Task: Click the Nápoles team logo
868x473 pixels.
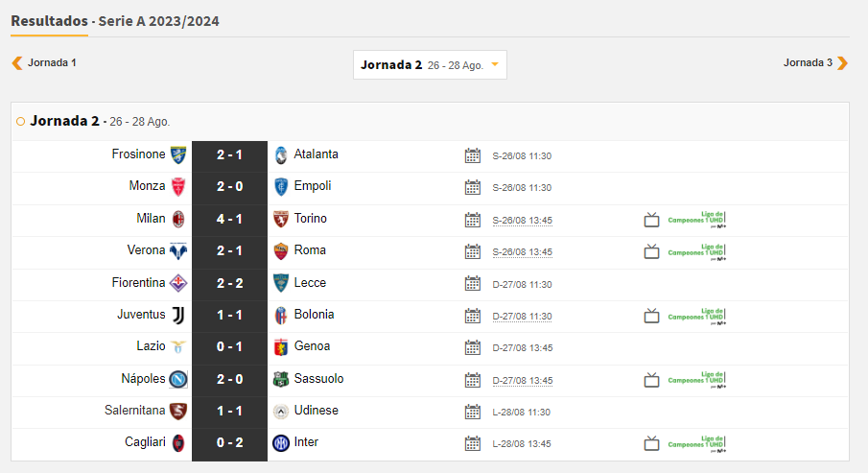Action: tap(178, 379)
